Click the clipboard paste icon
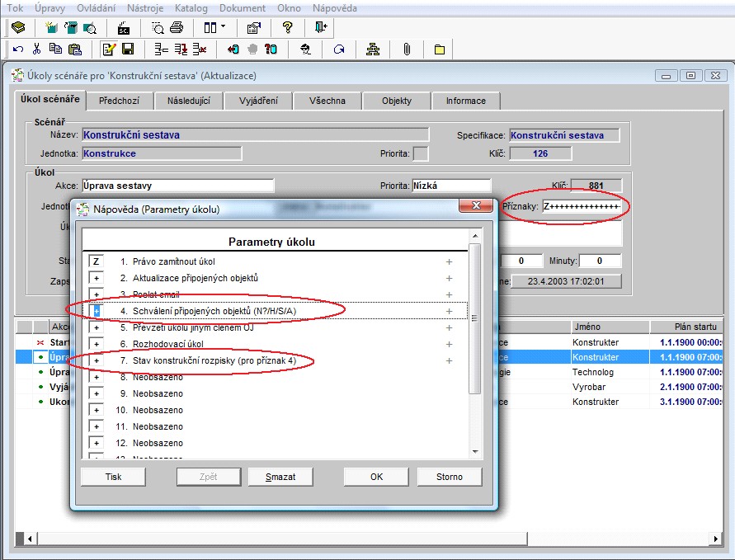The image size is (735, 560). point(75,49)
